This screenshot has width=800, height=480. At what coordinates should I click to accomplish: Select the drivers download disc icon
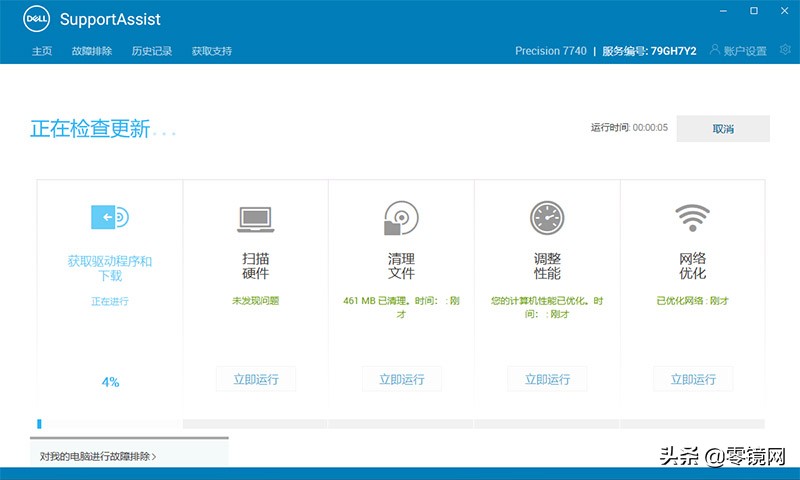pos(110,217)
